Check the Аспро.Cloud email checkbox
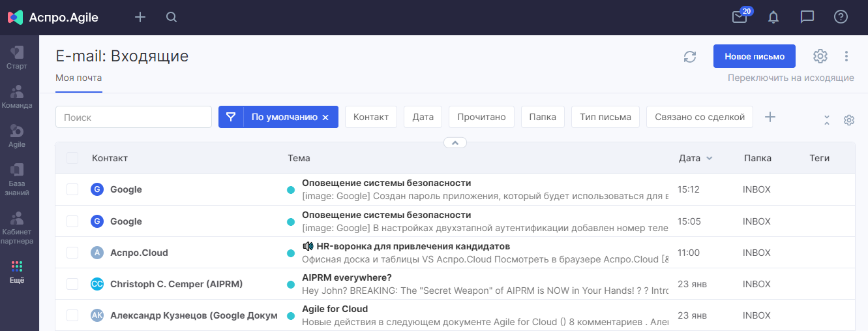This screenshot has height=331, width=868. (72, 253)
